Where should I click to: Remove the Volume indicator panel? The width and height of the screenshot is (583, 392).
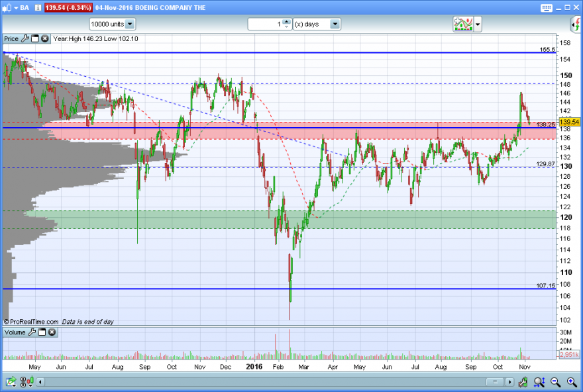(52, 332)
